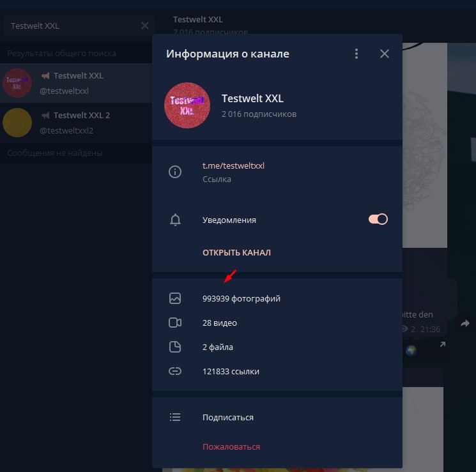
Task: Click Пожаловаться to report channel
Action: [x=231, y=447]
